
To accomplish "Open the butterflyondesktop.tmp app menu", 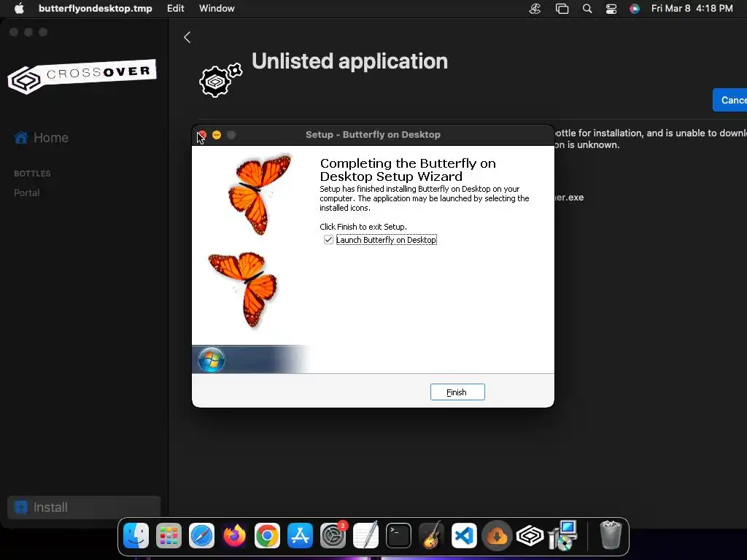I will click(x=96, y=8).
